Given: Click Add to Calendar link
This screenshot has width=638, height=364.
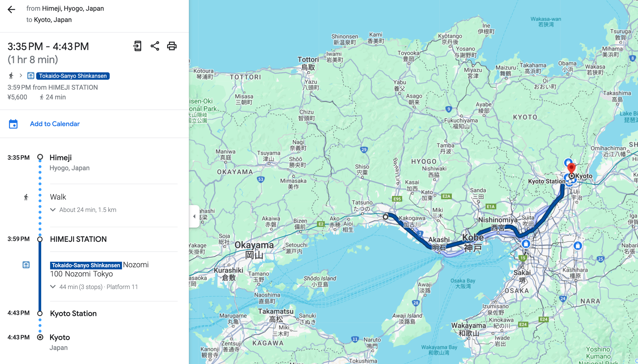Looking at the screenshot, I should click(55, 124).
